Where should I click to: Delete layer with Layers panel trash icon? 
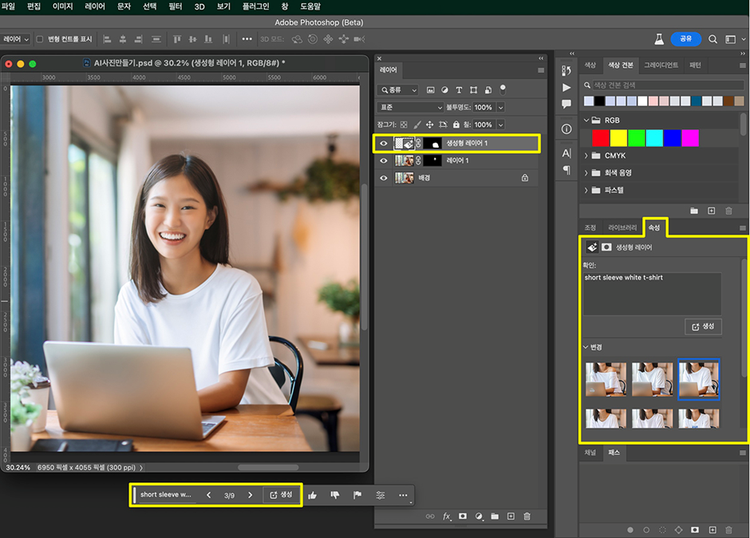(x=527, y=516)
